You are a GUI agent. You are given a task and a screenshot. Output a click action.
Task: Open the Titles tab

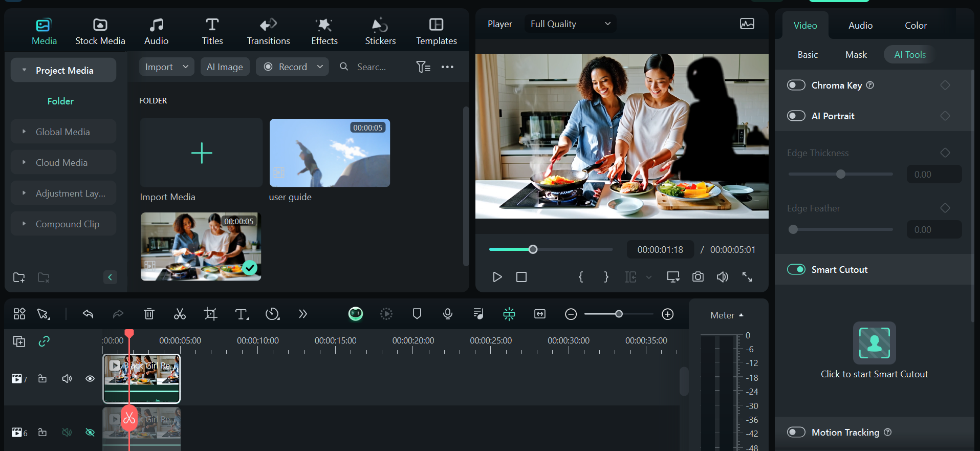click(x=212, y=32)
